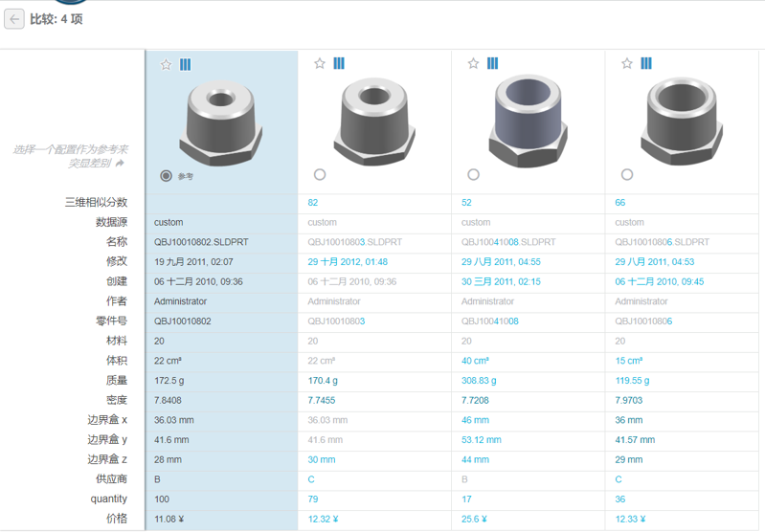Select the 参考 radio button on first part

point(167,176)
